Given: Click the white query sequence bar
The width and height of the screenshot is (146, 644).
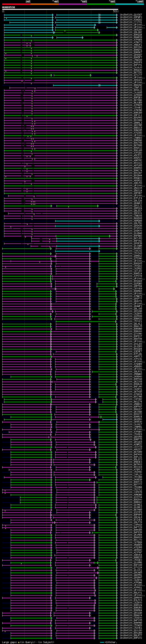Looking at the screenshot, I should 60,9.
